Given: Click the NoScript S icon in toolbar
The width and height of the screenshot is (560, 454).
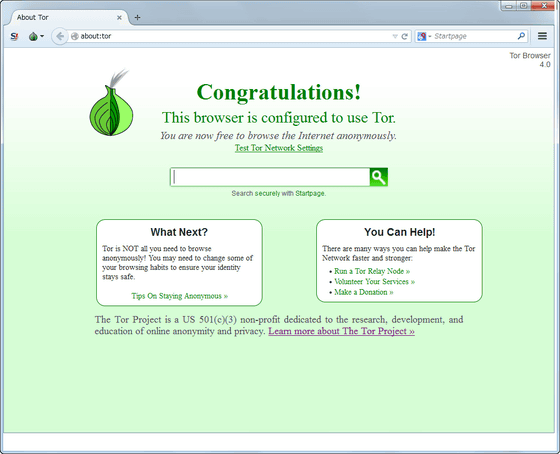Looking at the screenshot, I should point(14,36).
